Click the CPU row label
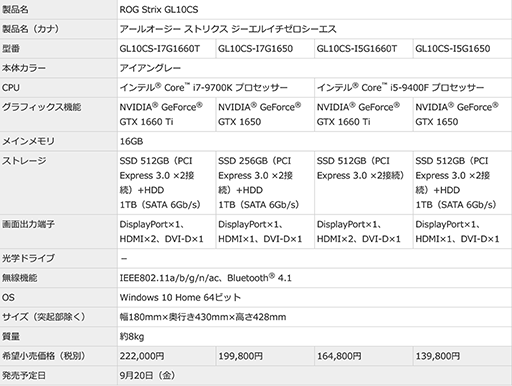The width and height of the screenshot is (512, 386). tap(11, 88)
